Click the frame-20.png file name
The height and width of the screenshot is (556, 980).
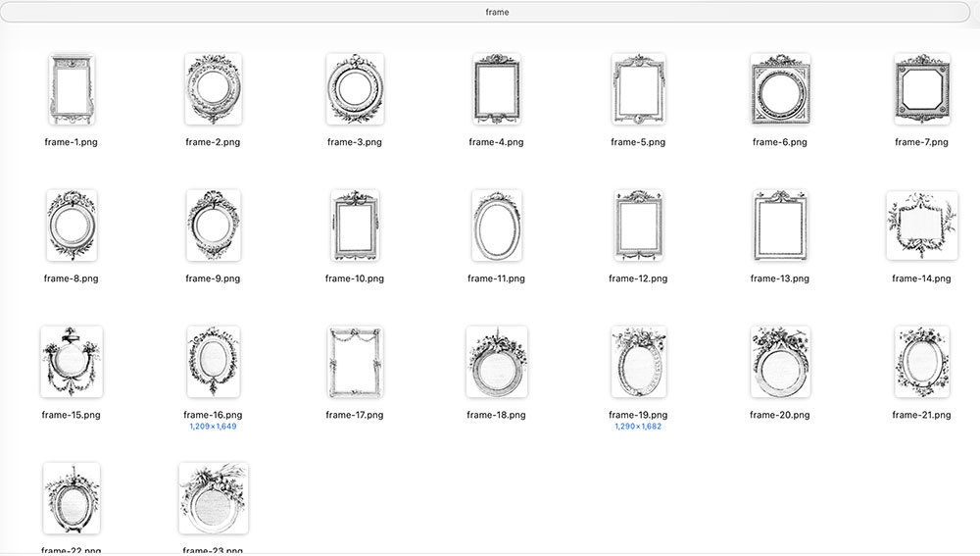[780, 415]
